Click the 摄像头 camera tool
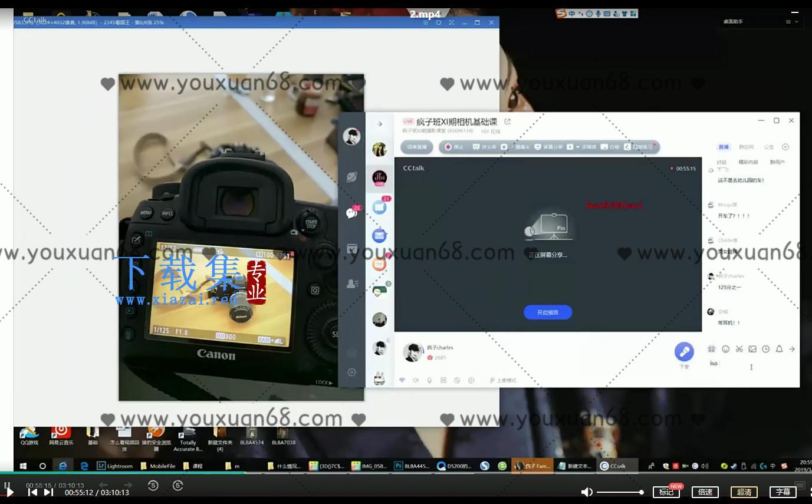Screen dimensions: 812x504 (516, 147)
